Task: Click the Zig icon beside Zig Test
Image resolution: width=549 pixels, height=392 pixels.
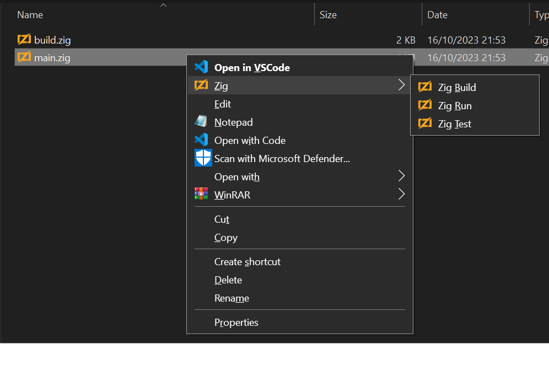Action: click(x=425, y=123)
